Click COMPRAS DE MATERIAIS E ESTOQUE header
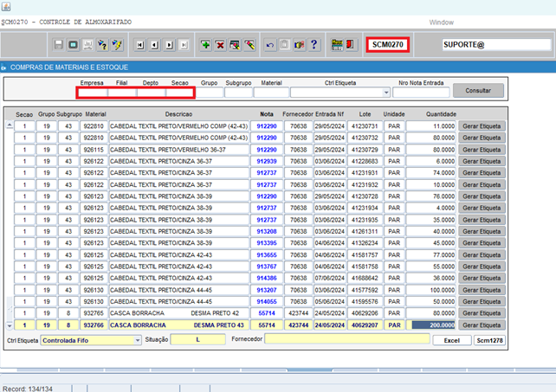Image resolution: width=556 pixels, height=392 pixels. coord(69,67)
